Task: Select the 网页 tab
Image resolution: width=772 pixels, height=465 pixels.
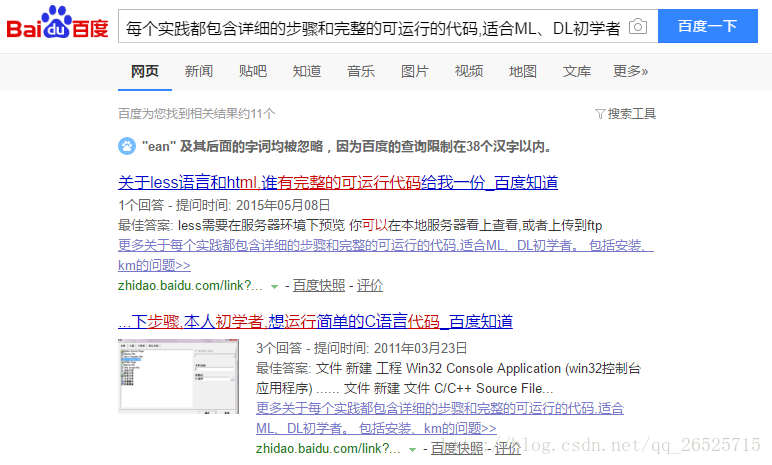Action: (x=145, y=71)
